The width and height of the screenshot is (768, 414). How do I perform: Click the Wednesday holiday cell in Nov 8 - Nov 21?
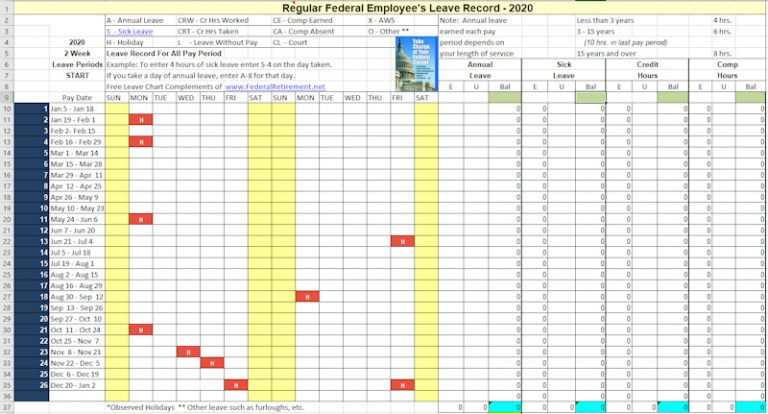click(x=187, y=351)
